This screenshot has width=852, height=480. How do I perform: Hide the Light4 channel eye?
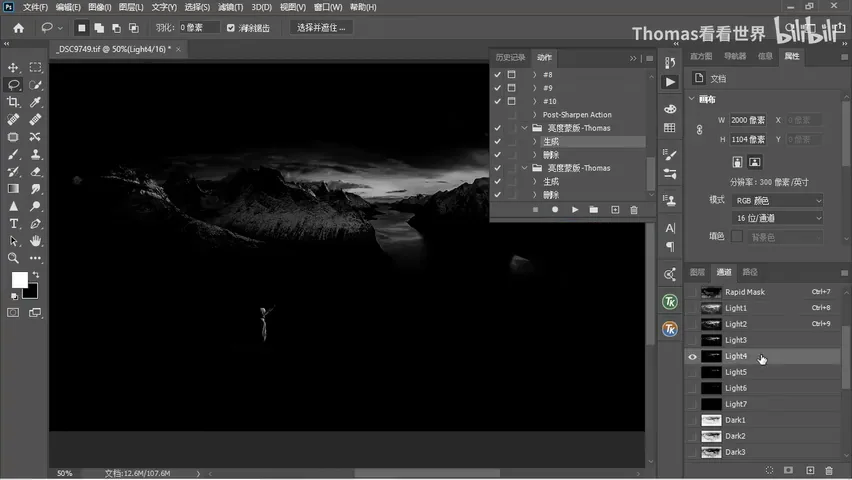pyautogui.click(x=692, y=357)
